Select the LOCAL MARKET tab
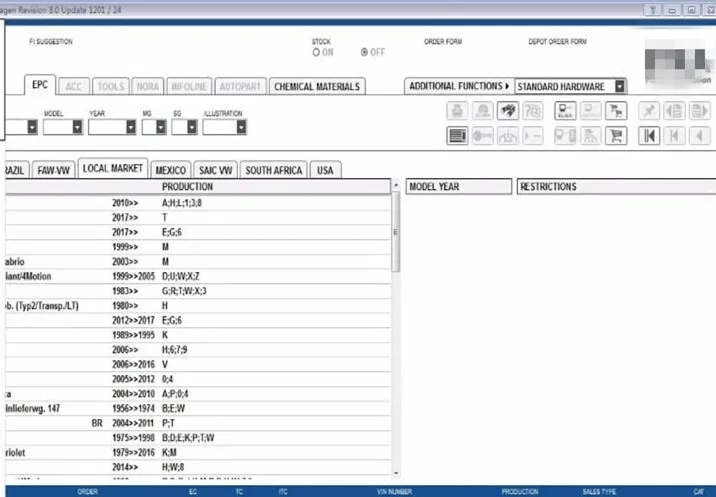This screenshot has height=497, width=716. point(113,169)
